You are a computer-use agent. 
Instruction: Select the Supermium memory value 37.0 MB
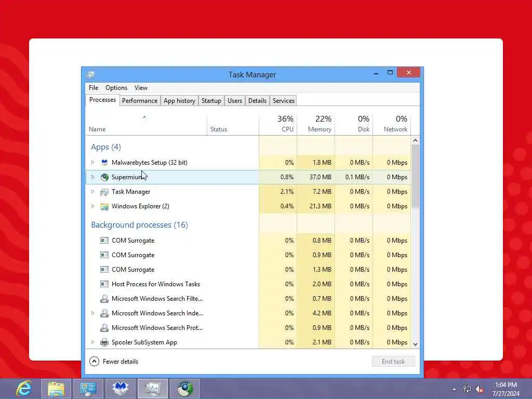point(320,177)
